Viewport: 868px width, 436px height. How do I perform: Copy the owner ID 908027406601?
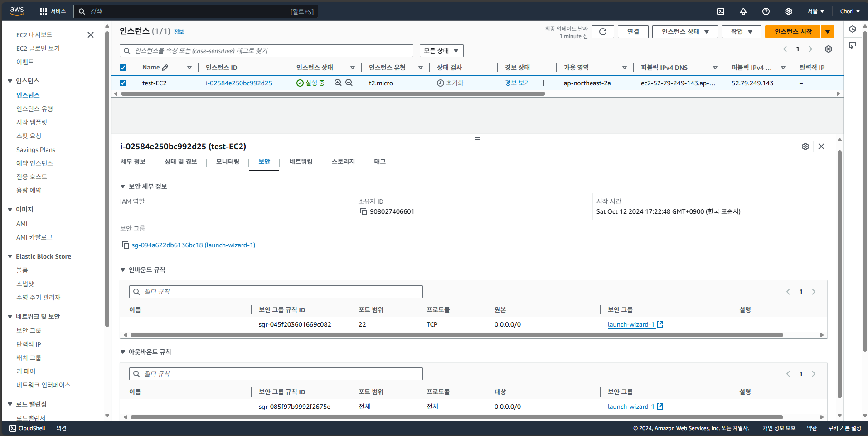[364, 211]
